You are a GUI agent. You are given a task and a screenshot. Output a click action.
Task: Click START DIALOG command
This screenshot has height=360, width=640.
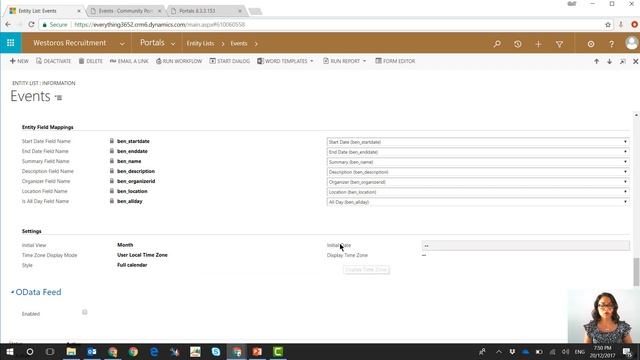[230, 61]
